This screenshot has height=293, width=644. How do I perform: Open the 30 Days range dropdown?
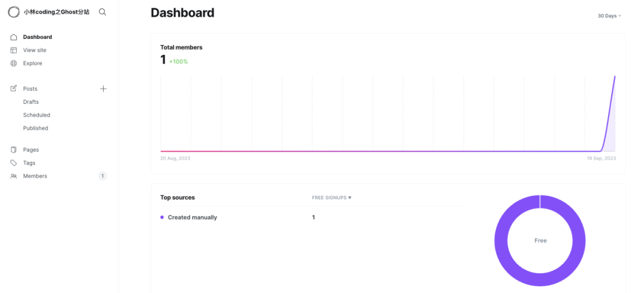tap(609, 16)
